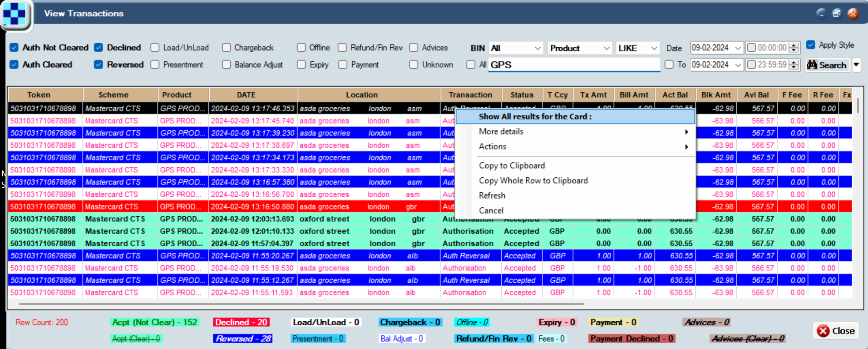Open the To date picker dropdown
The width and height of the screenshot is (868, 349).
[x=738, y=65]
